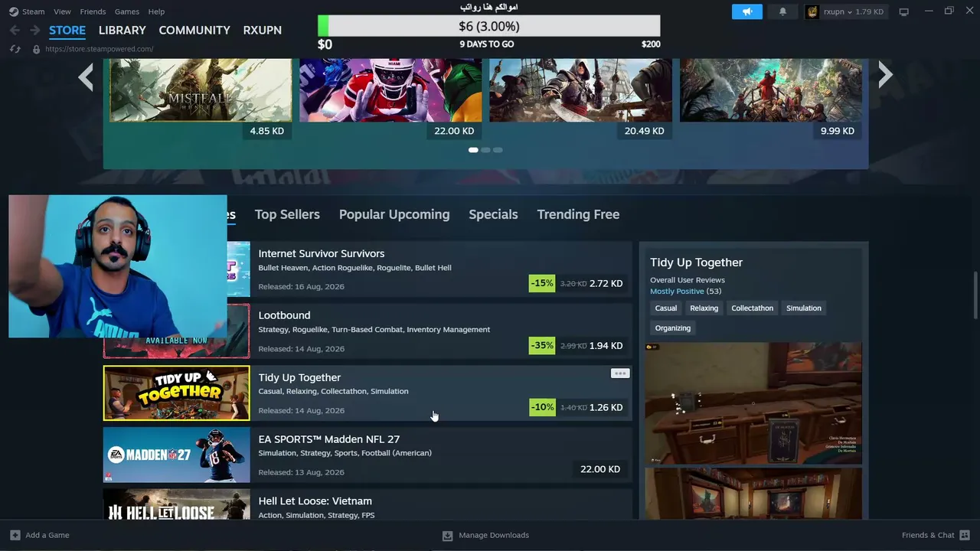
Task: Click the -15% discount badge
Action: point(542,283)
